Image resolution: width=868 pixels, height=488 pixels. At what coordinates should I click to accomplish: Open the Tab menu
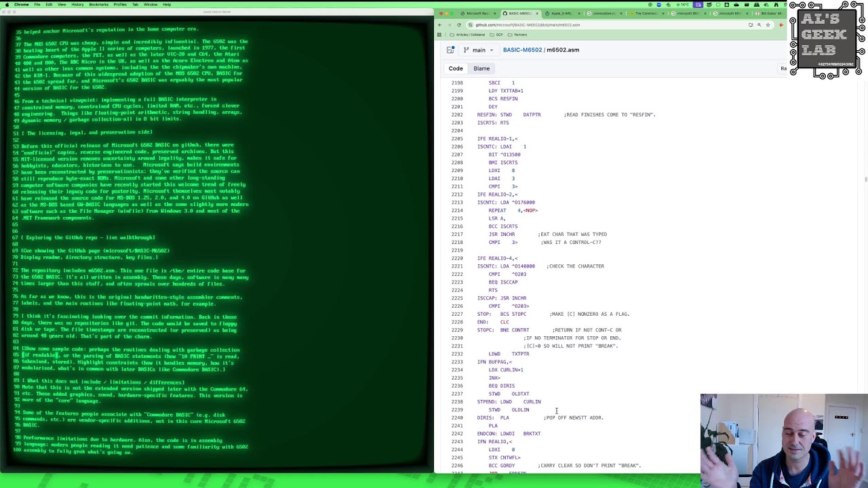(x=135, y=4)
